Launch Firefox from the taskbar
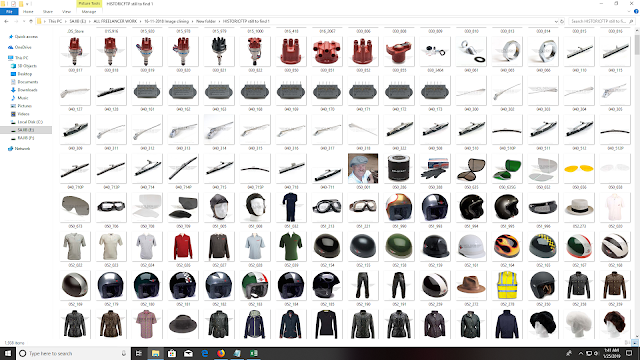The image size is (640, 360). pos(221,353)
